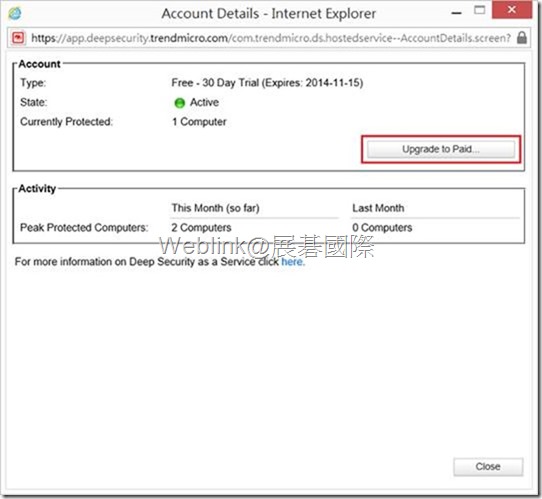The image size is (542, 499).
Task: Click the Internet Explorer logo in title bar
Action: pos(15,13)
